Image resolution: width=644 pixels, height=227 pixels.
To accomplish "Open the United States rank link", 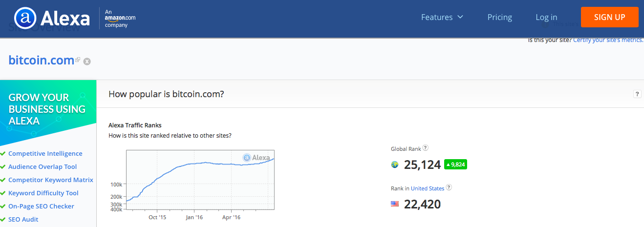I will (x=428, y=188).
